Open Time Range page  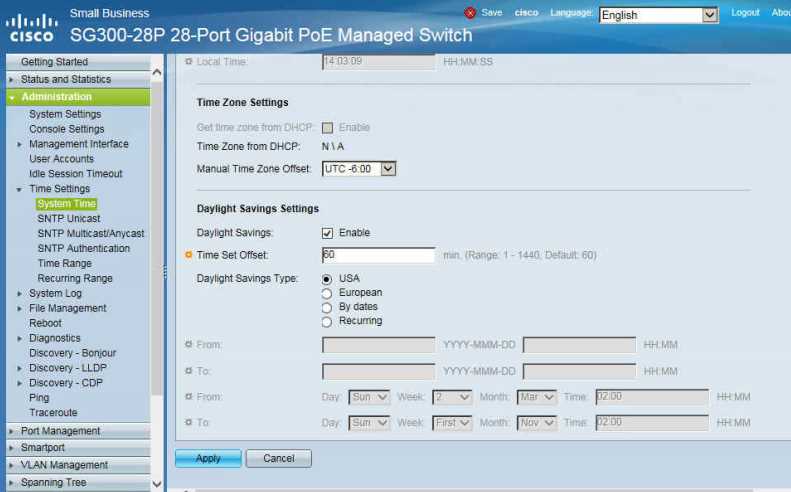[x=65, y=263]
